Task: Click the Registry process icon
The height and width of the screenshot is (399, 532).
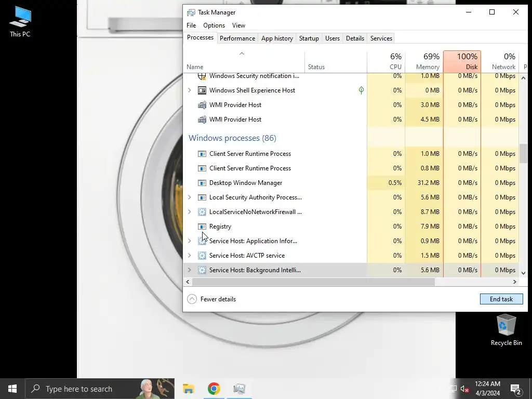Action: click(202, 227)
